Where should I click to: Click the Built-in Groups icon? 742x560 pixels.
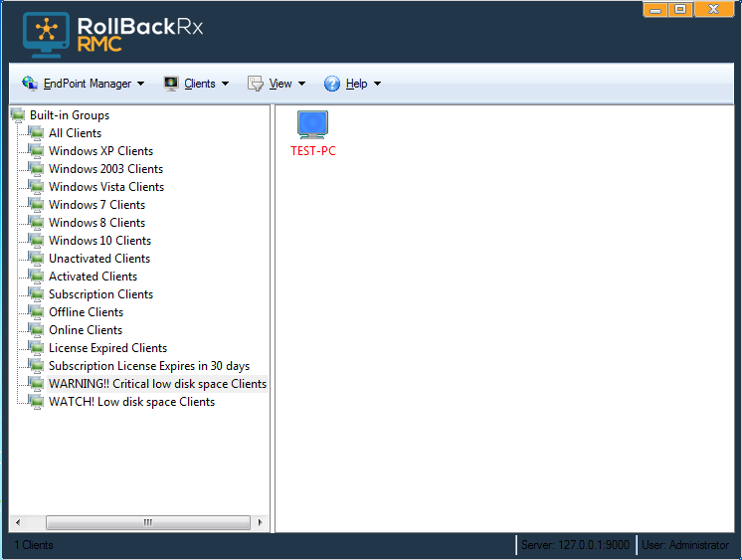tap(18, 115)
